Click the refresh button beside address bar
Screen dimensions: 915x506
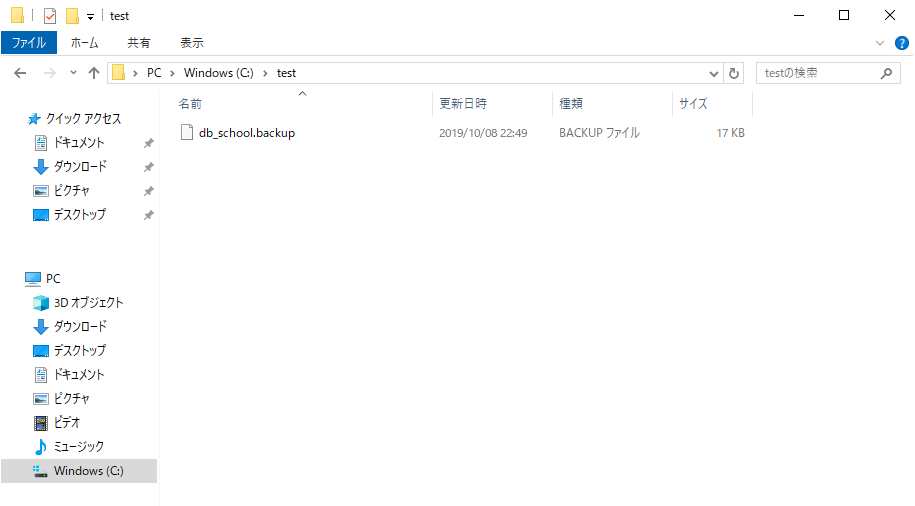pos(734,73)
